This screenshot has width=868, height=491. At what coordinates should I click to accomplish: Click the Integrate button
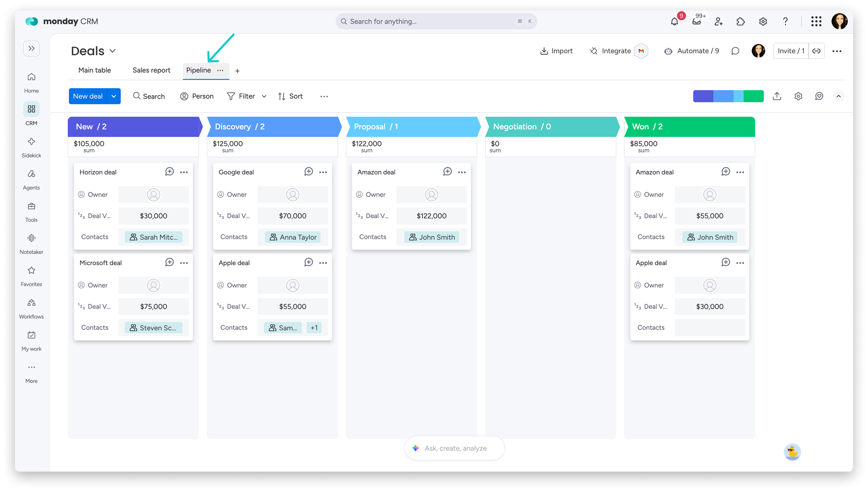610,51
